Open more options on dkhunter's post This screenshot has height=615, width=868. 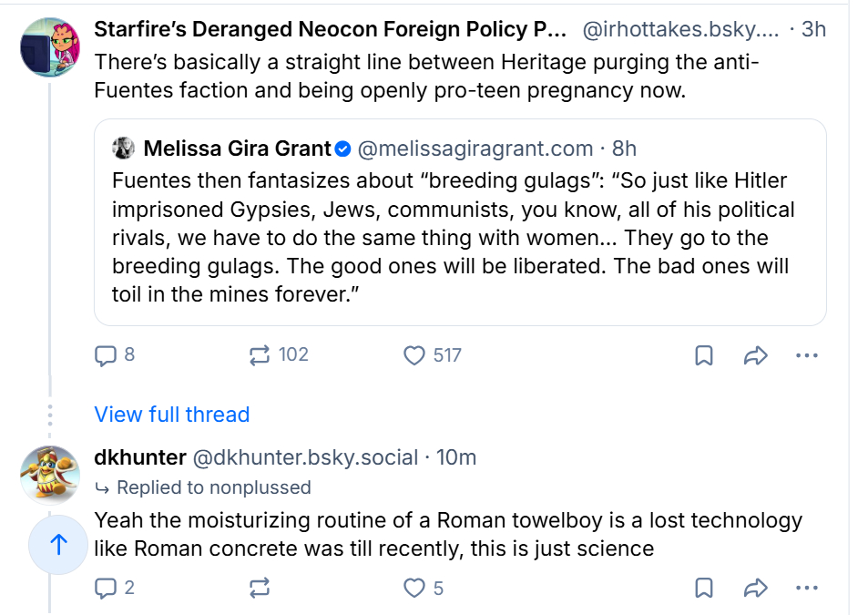pos(806,588)
